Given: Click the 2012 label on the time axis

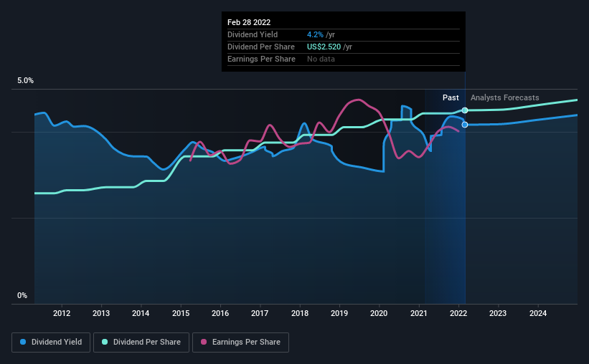Looking at the screenshot, I should 62,313.
